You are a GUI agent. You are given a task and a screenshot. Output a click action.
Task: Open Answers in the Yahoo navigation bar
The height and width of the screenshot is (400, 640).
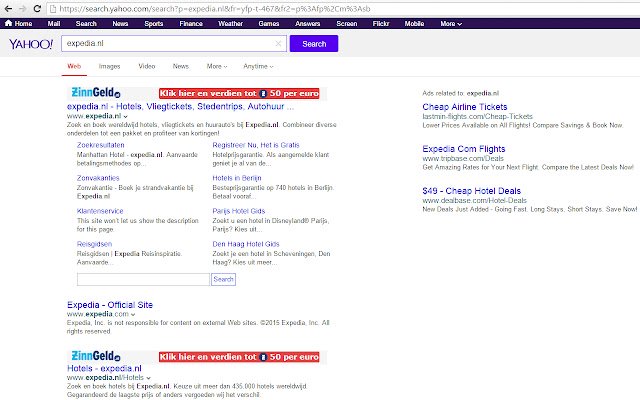308,24
